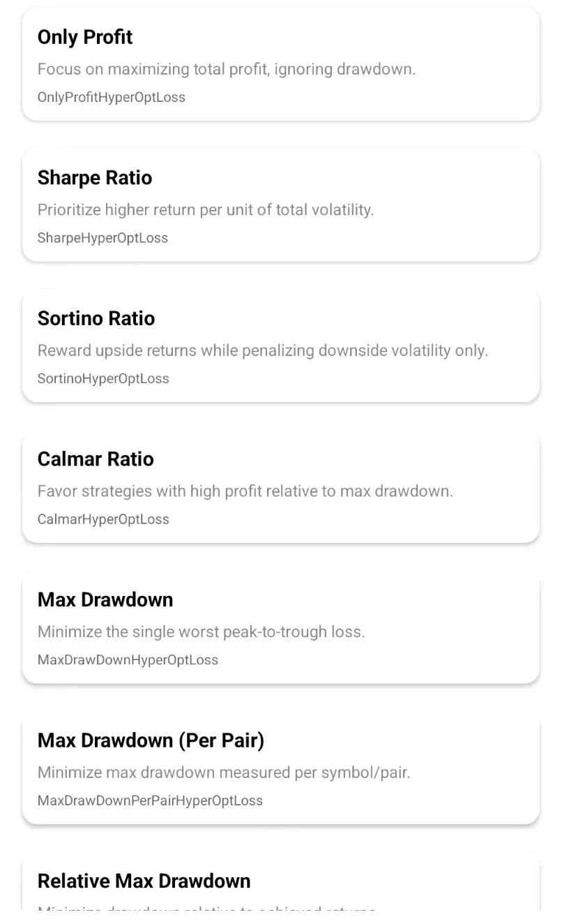Select the Max Drawdown title
This screenshot has height=924, width=562.
pos(105,599)
